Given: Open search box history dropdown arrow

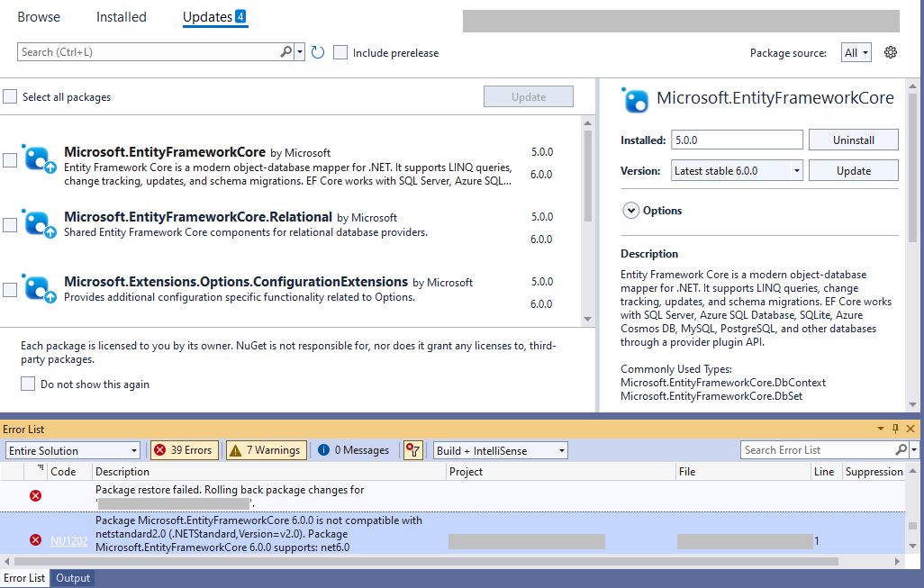Looking at the screenshot, I should tap(299, 52).
